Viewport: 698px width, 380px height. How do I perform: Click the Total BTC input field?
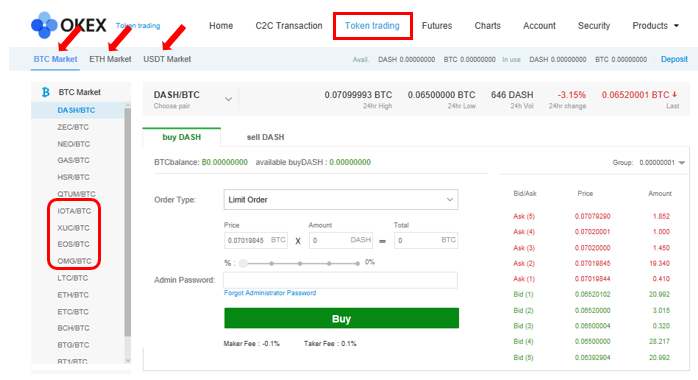point(426,240)
